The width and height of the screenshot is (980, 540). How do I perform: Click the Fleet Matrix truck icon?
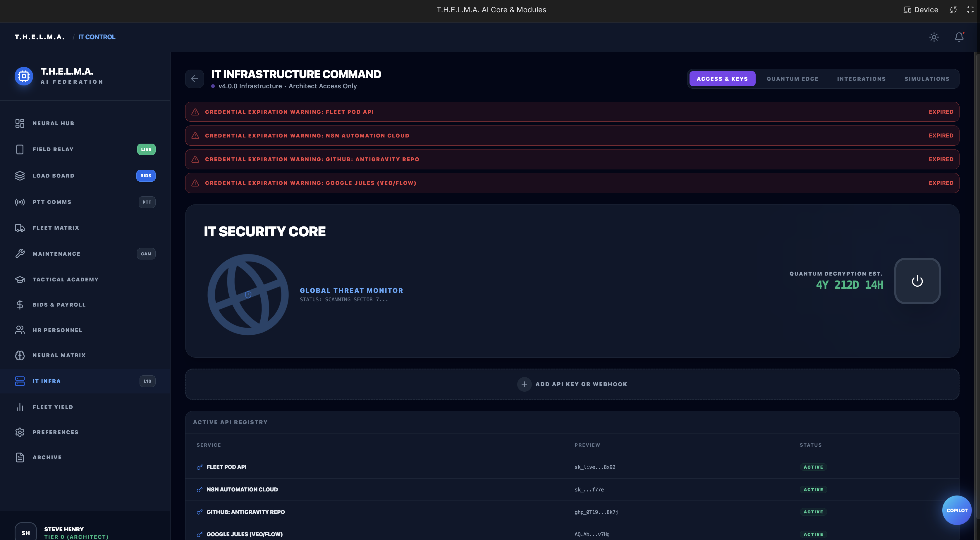[x=20, y=228]
